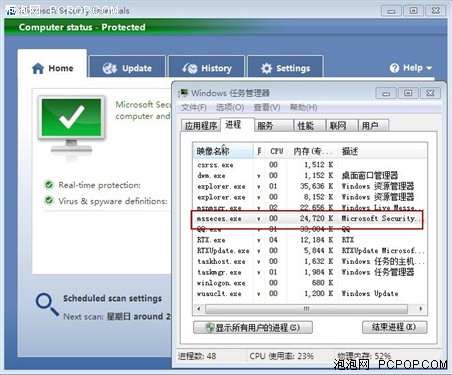Click the Settings gear icon
This screenshot has height=375, width=452.
coord(266,68)
